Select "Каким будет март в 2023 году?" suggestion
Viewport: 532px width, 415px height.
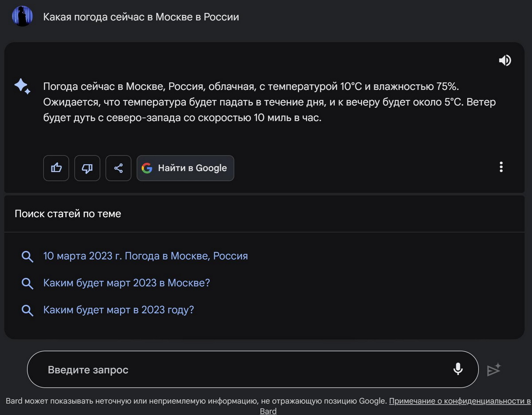coord(118,310)
